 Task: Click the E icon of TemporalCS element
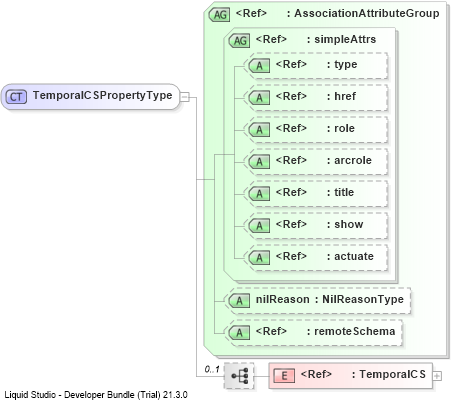pyautogui.click(x=284, y=376)
